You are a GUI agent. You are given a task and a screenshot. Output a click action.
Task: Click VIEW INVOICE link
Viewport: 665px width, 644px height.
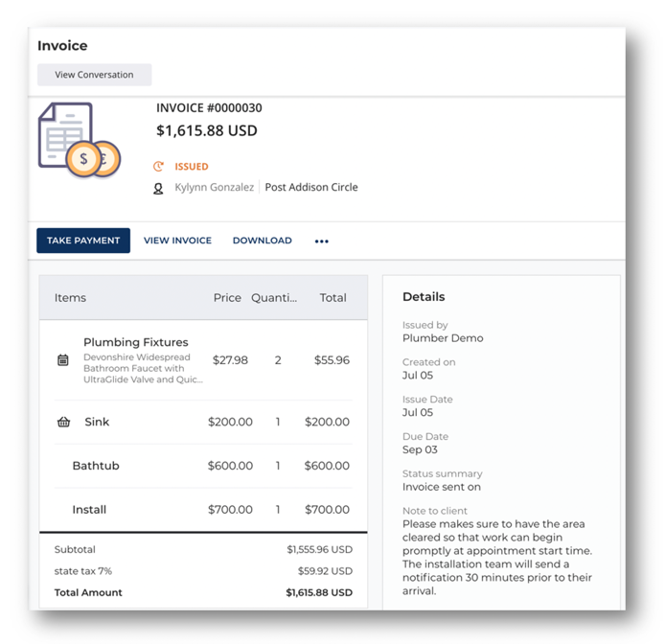point(177,241)
